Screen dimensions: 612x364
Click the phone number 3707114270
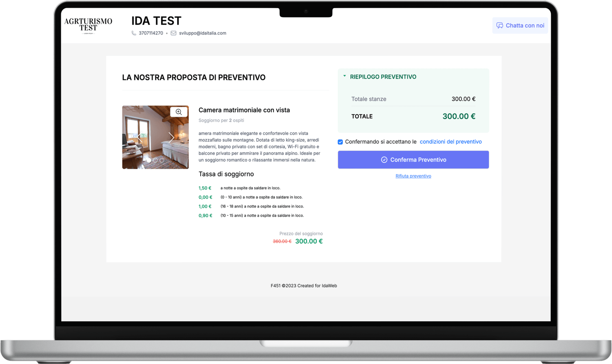tap(151, 33)
